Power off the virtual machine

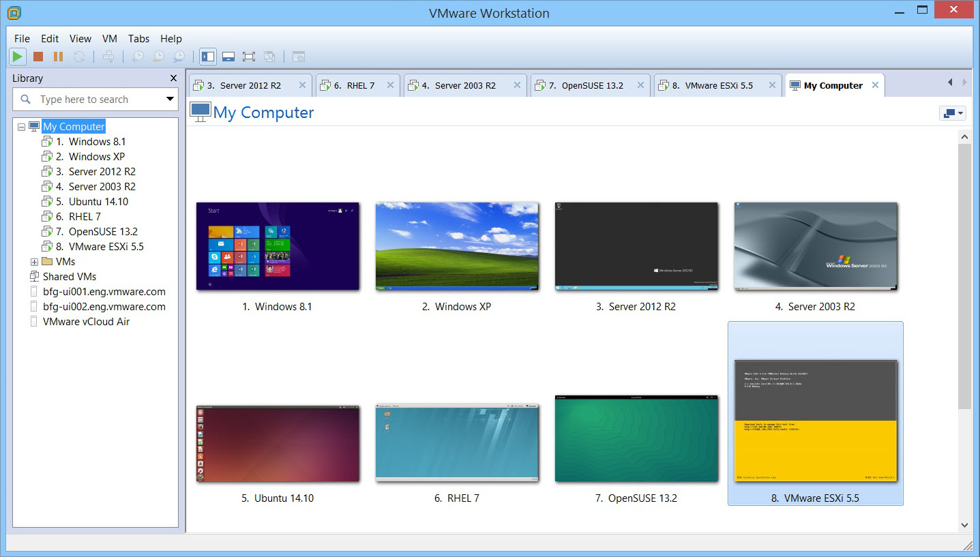[38, 57]
